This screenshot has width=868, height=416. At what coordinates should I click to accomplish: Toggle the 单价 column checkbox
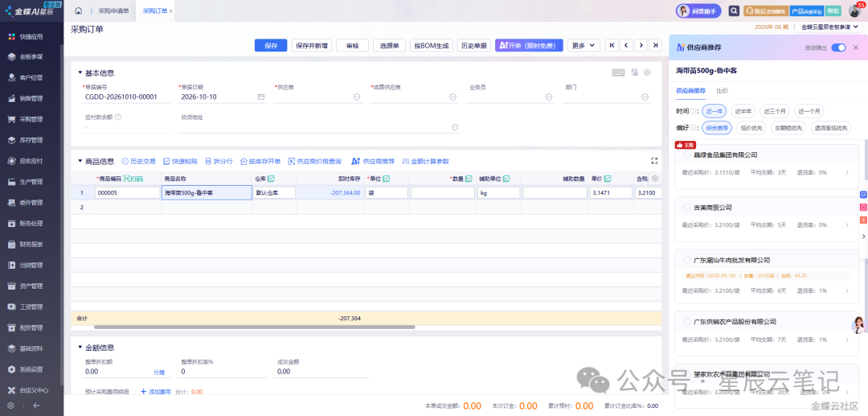pyautogui.click(x=608, y=179)
